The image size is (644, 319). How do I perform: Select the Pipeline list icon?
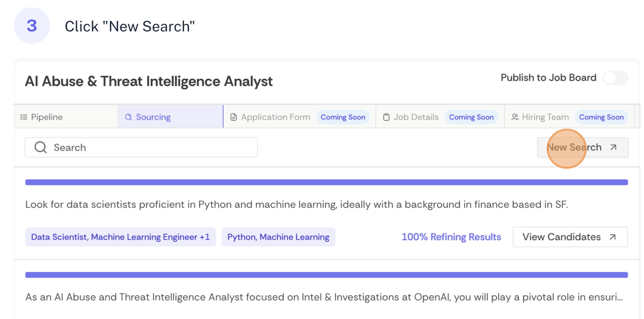24,117
